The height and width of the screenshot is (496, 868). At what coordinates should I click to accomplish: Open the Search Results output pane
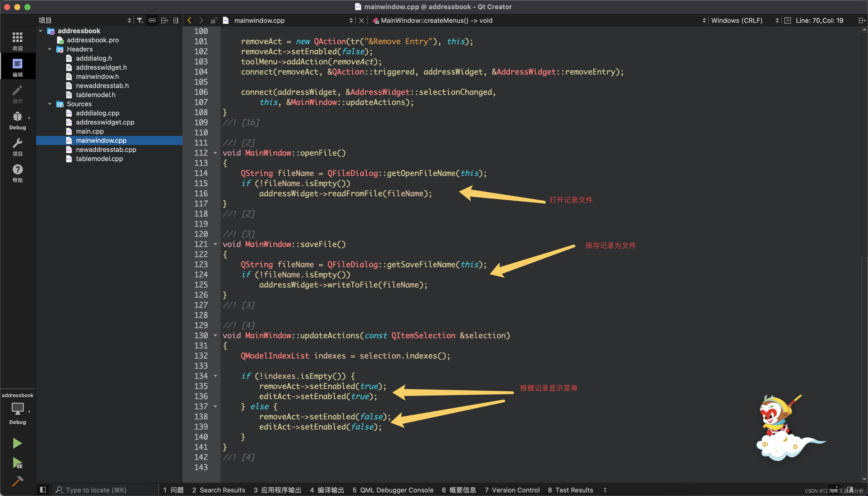[219, 490]
